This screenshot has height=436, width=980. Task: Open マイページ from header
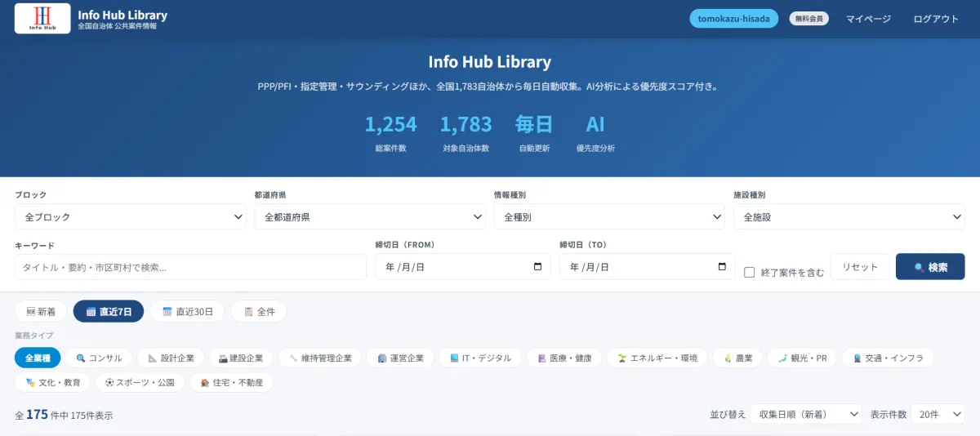pyautogui.click(x=868, y=19)
